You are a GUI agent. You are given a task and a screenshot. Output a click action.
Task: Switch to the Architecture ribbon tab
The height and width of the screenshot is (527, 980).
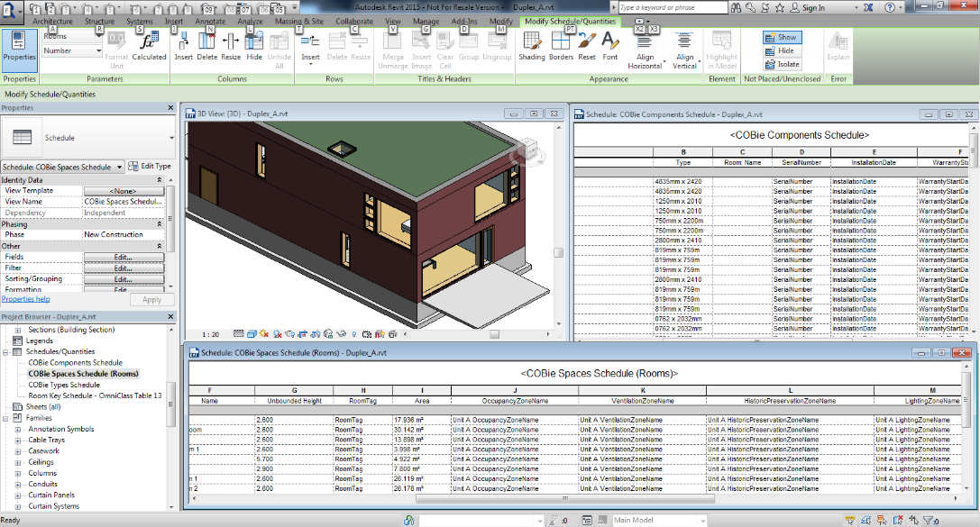(52, 21)
